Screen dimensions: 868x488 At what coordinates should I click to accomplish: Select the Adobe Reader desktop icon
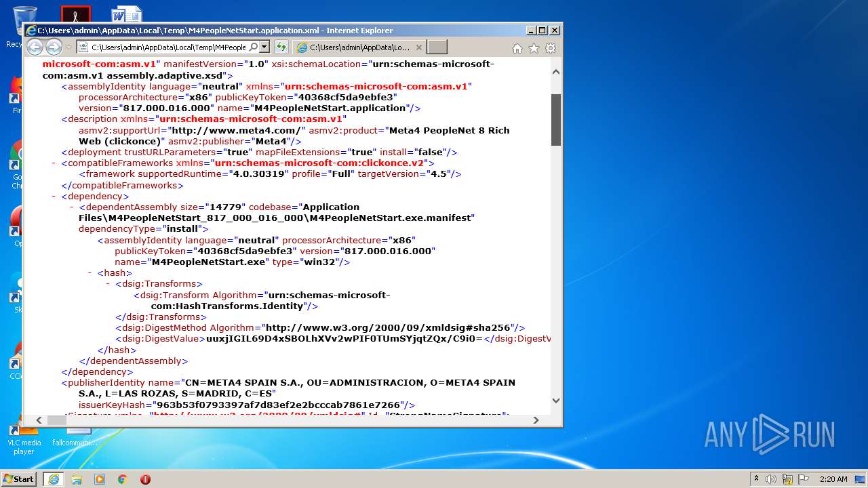[76, 14]
